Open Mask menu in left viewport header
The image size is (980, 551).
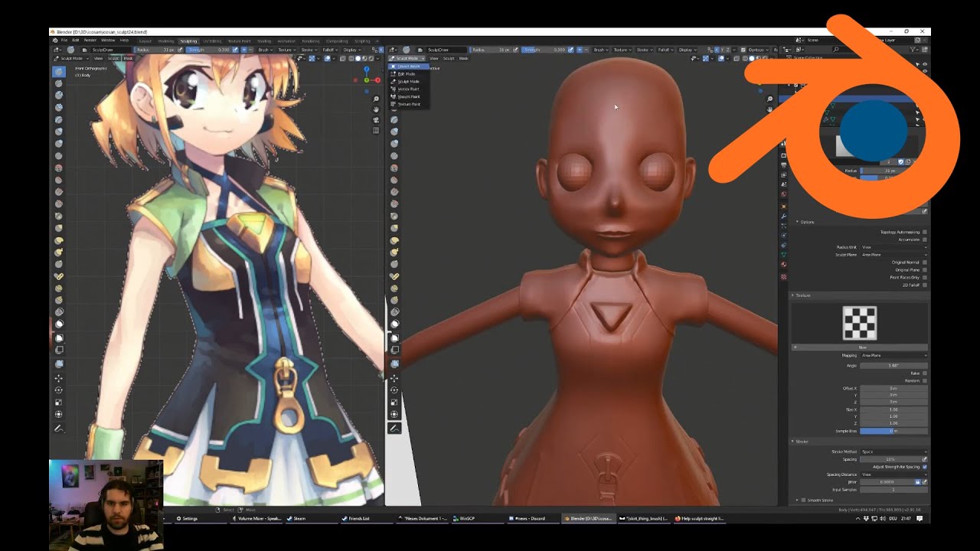[128, 58]
